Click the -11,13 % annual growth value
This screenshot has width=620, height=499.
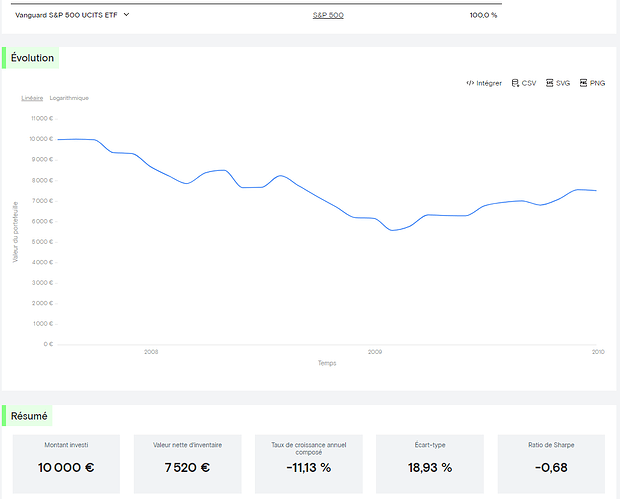click(308, 468)
